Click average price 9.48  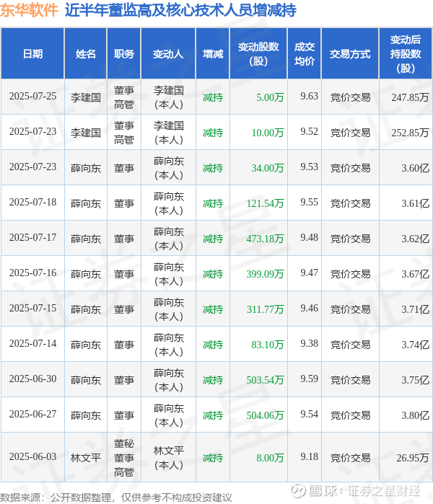(x=309, y=238)
